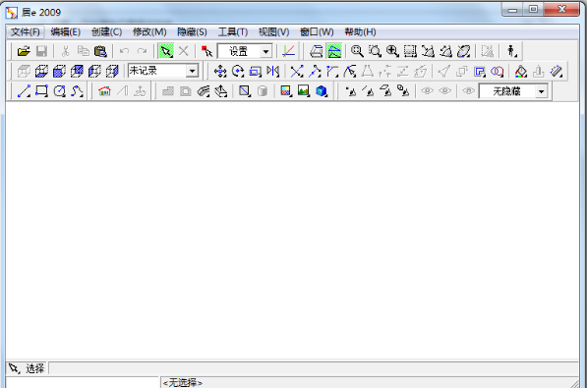Click the two overlapping circles icon
Image resolution: width=588 pixels, height=388 pixels.
pos(497,71)
